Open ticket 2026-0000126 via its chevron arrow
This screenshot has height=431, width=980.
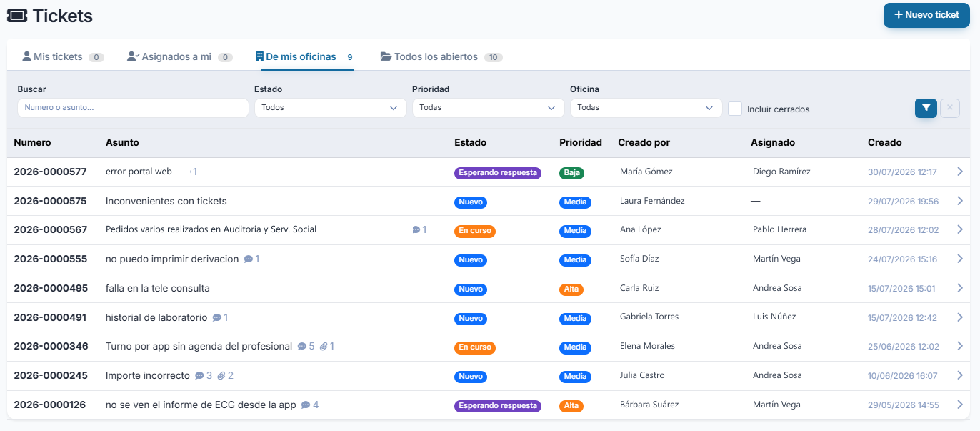click(960, 405)
